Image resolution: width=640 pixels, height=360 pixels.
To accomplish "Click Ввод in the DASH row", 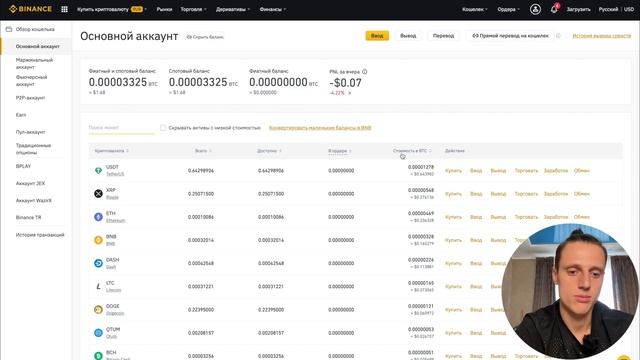I will [476, 264].
